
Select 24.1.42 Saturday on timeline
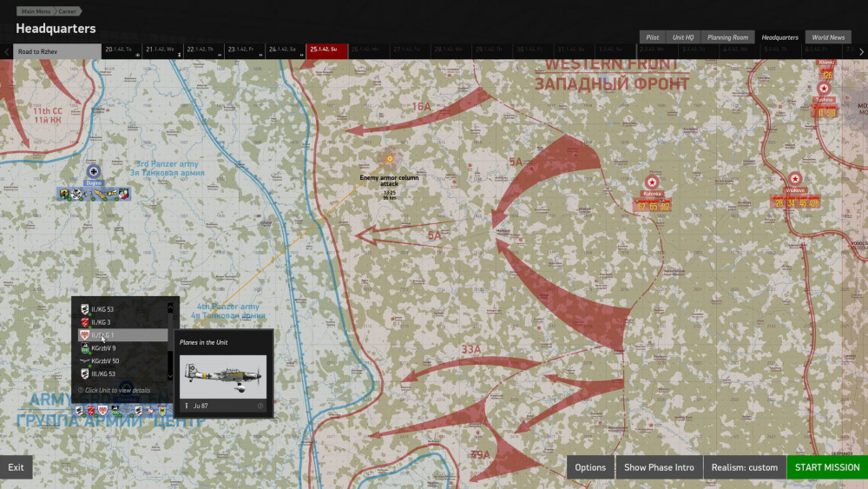(286, 51)
